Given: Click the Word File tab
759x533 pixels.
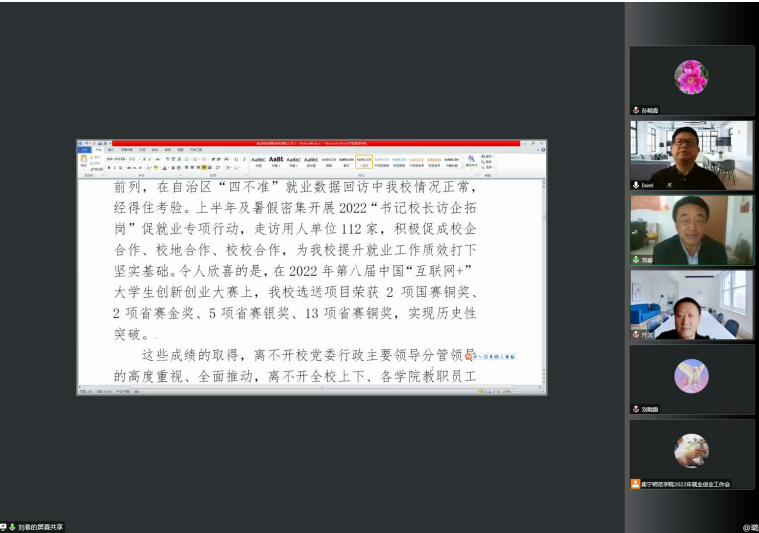Looking at the screenshot, I should click(83, 150).
